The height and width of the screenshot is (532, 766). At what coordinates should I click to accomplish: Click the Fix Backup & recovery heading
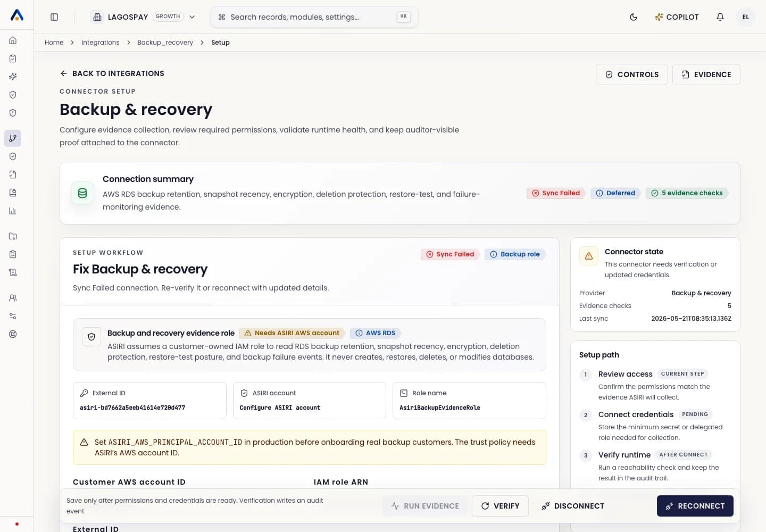pos(140,269)
